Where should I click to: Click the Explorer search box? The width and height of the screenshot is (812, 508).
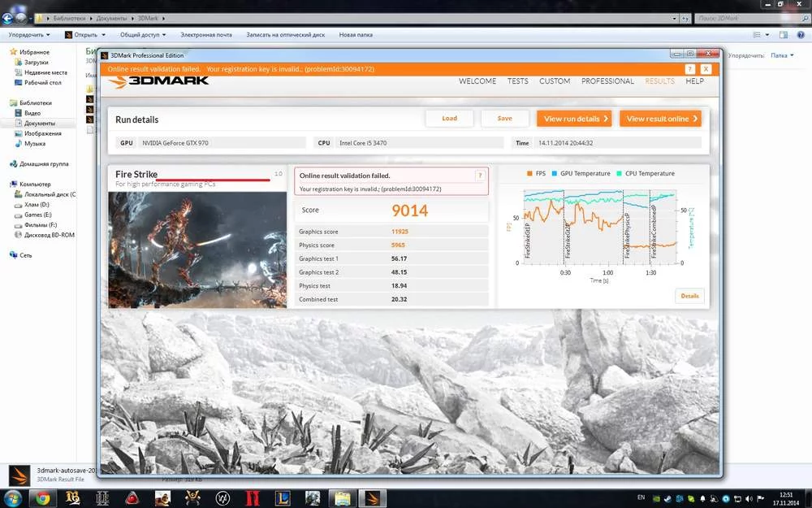(x=752, y=19)
